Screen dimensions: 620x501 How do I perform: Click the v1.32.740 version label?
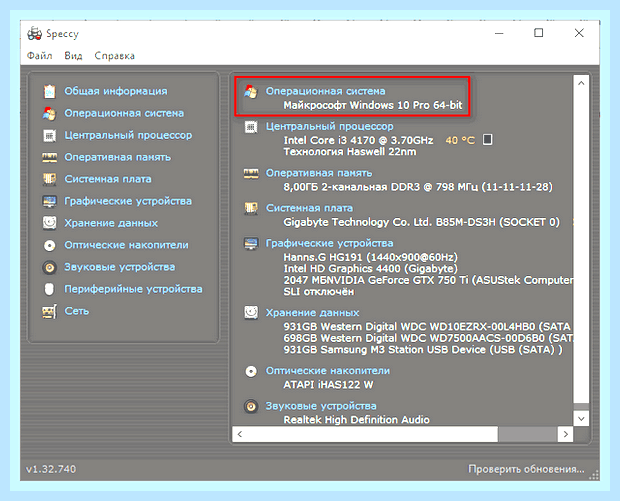pyautogui.click(x=51, y=469)
